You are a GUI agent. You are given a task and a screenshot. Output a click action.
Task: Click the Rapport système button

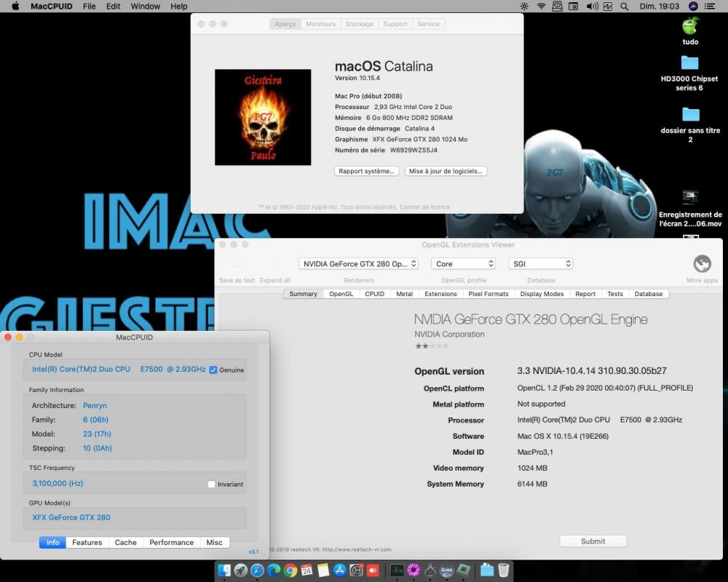(366, 171)
